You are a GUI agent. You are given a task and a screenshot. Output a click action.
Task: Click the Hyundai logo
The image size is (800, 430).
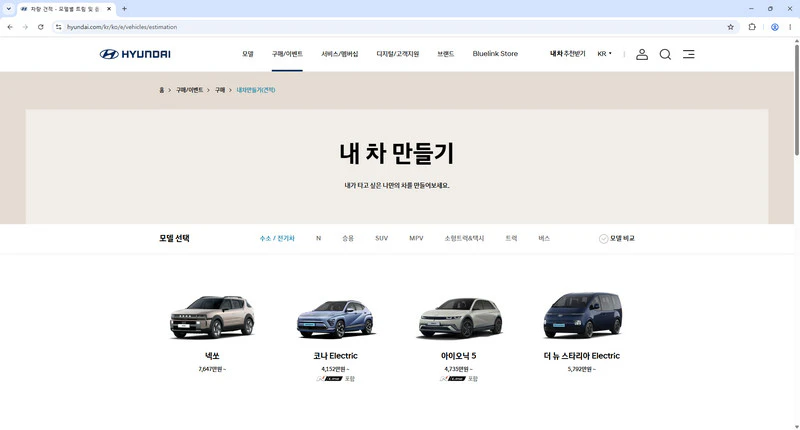(x=135, y=54)
